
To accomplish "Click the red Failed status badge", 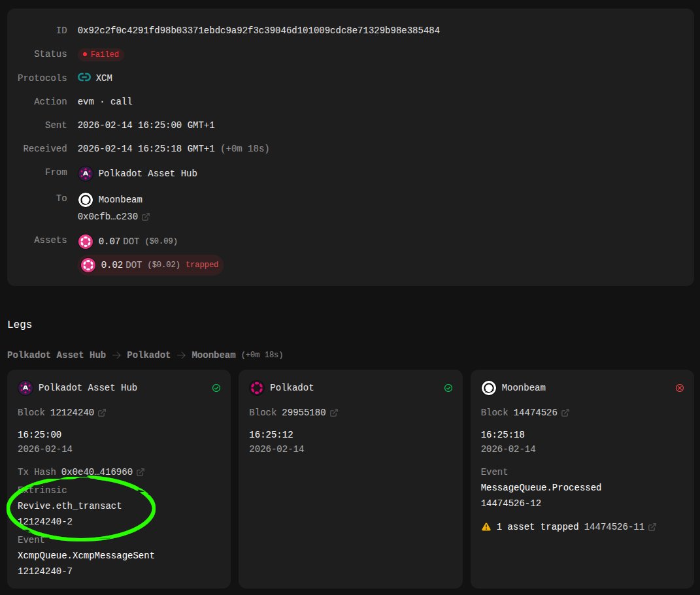I will coord(101,54).
